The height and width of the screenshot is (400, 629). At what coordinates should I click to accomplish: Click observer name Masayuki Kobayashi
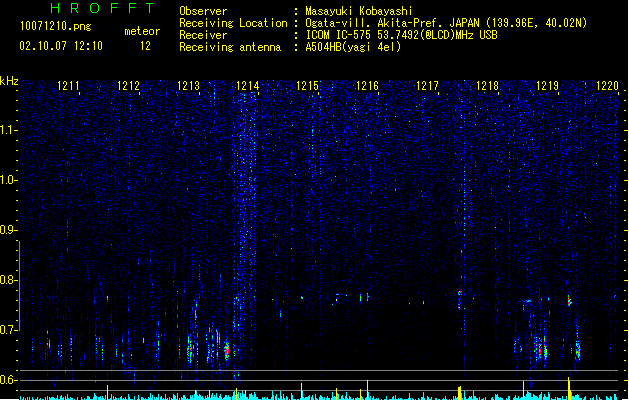[359, 11]
